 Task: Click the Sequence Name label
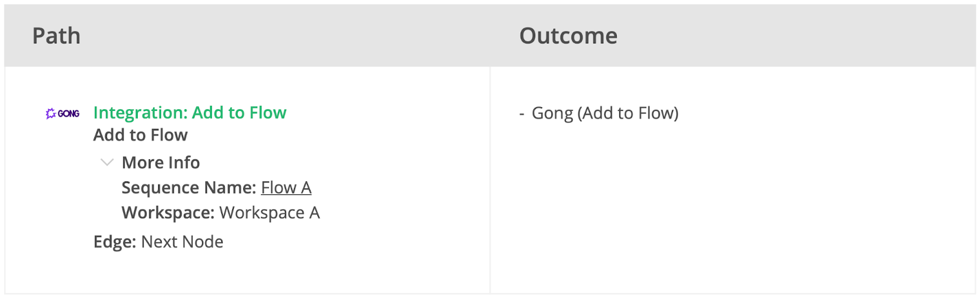(x=189, y=187)
